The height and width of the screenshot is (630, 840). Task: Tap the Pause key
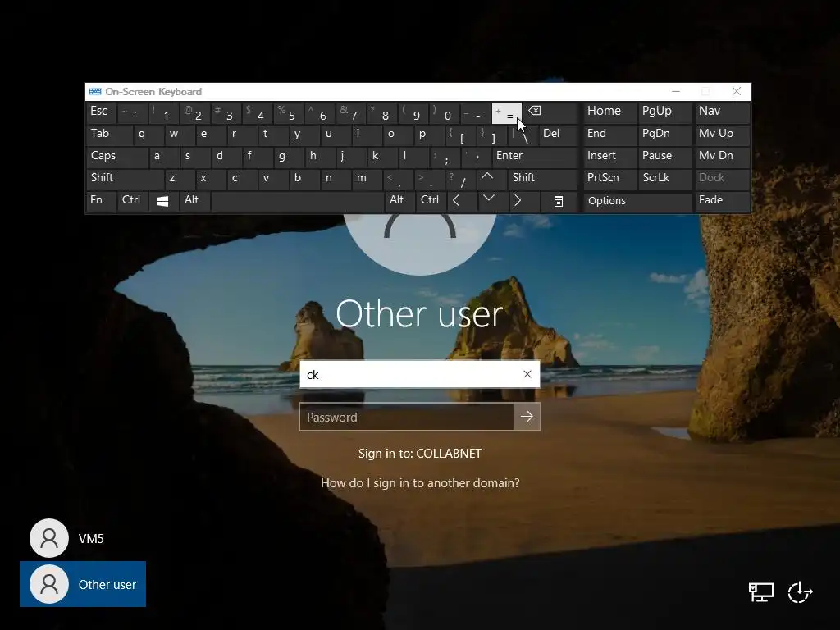coord(664,157)
